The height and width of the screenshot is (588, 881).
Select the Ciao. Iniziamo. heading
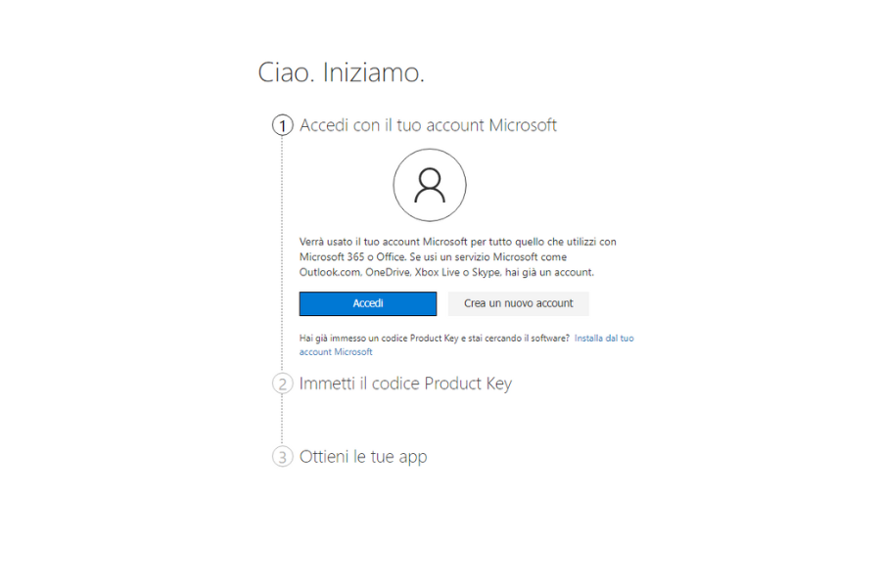341,72
